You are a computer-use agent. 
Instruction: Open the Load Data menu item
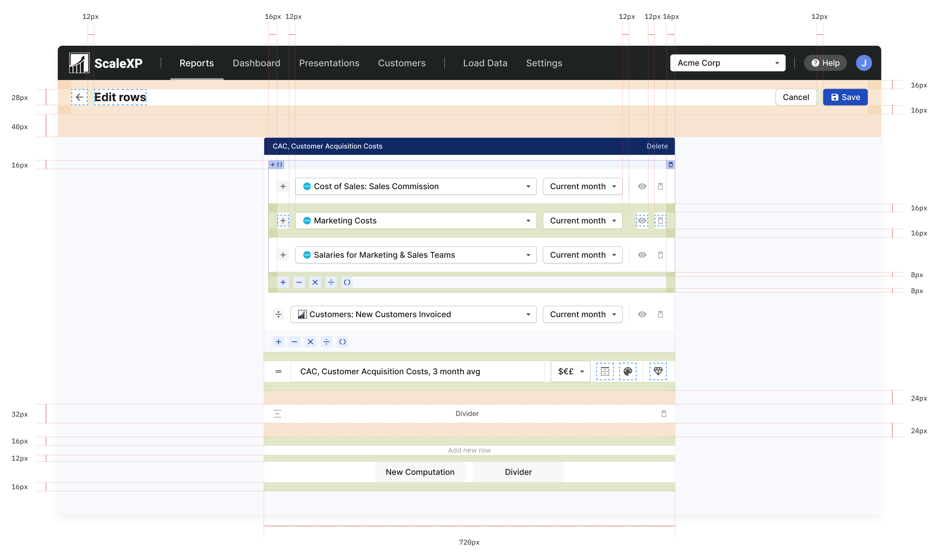[485, 63]
